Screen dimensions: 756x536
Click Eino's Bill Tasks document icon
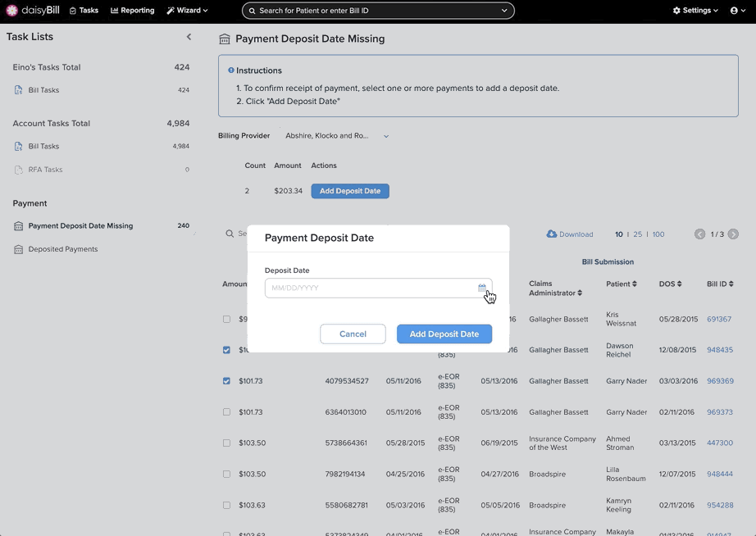coord(18,89)
